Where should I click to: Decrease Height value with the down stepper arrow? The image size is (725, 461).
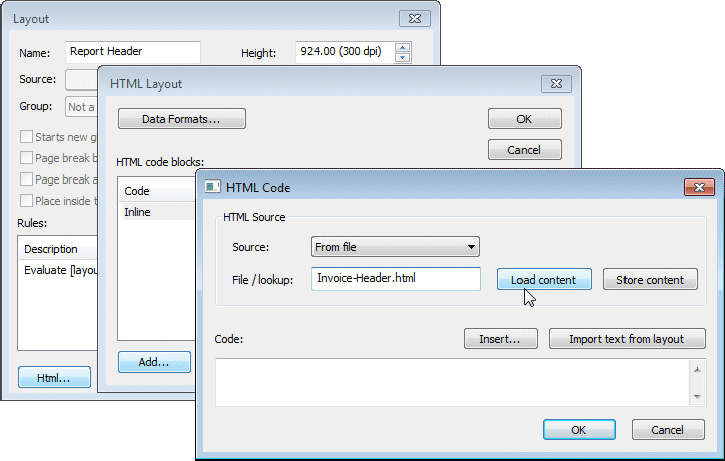(402, 57)
